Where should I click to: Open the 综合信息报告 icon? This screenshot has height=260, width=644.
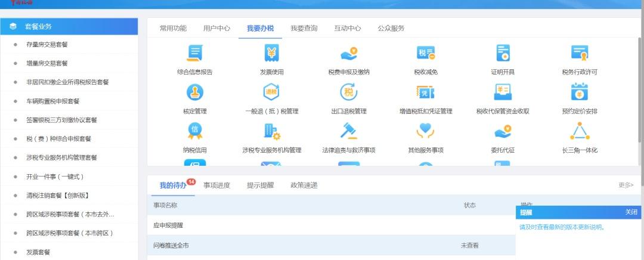(194, 54)
